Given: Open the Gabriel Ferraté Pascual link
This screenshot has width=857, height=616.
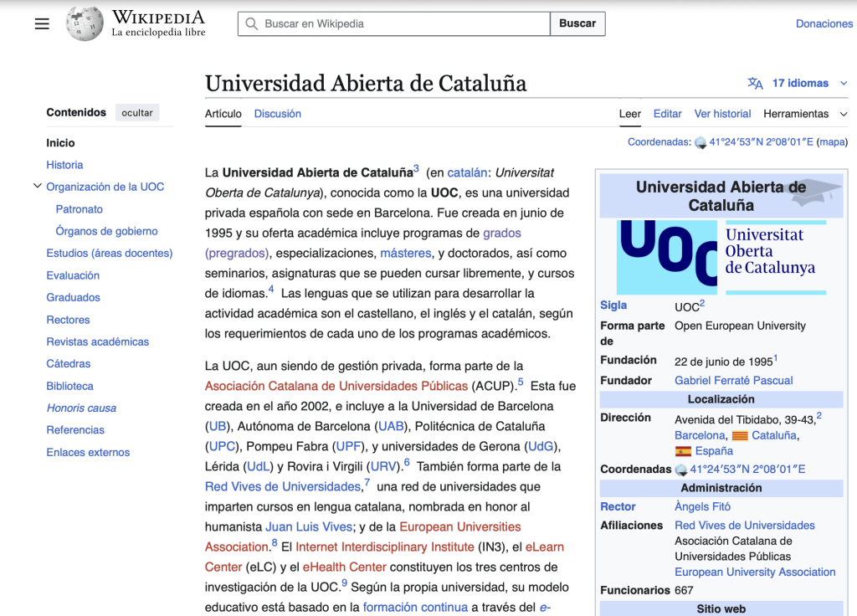Looking at the screenshot, I should 733,381.
